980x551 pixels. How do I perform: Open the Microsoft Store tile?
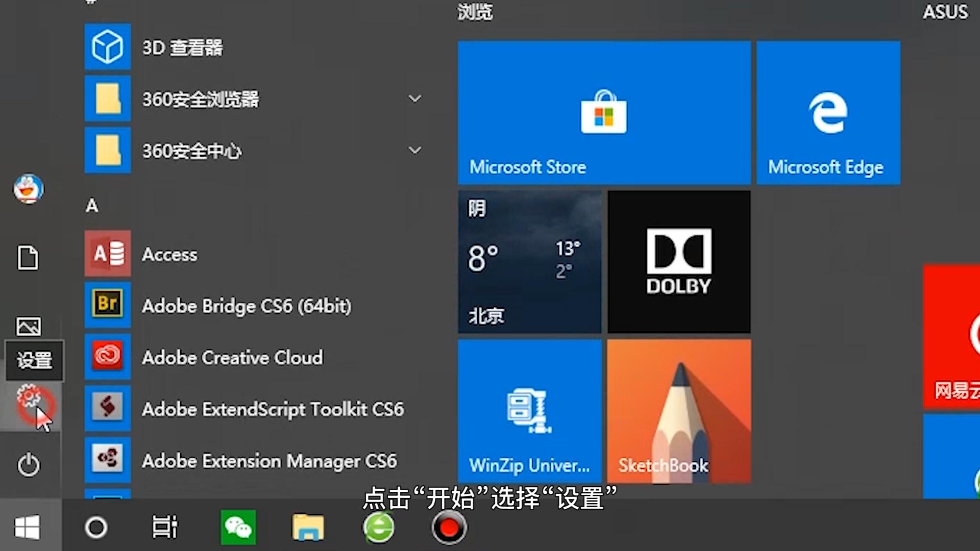click(604, 113)
